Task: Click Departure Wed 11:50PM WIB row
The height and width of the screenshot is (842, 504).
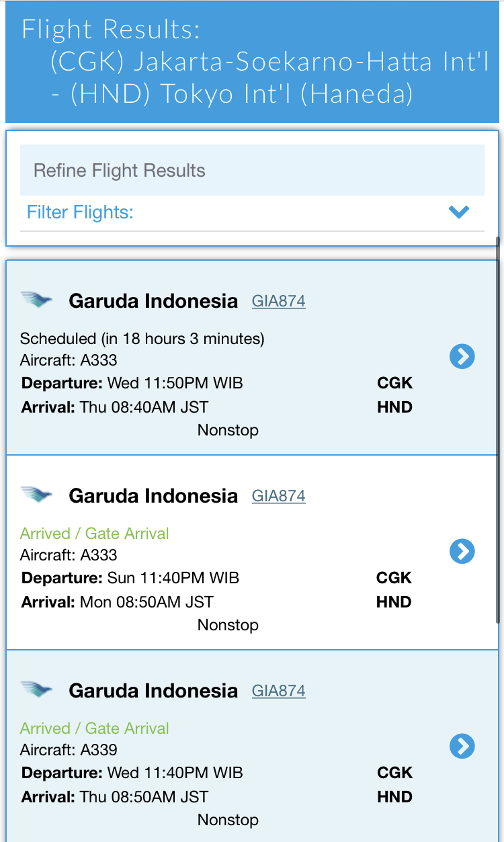Action: click(132, 383)
